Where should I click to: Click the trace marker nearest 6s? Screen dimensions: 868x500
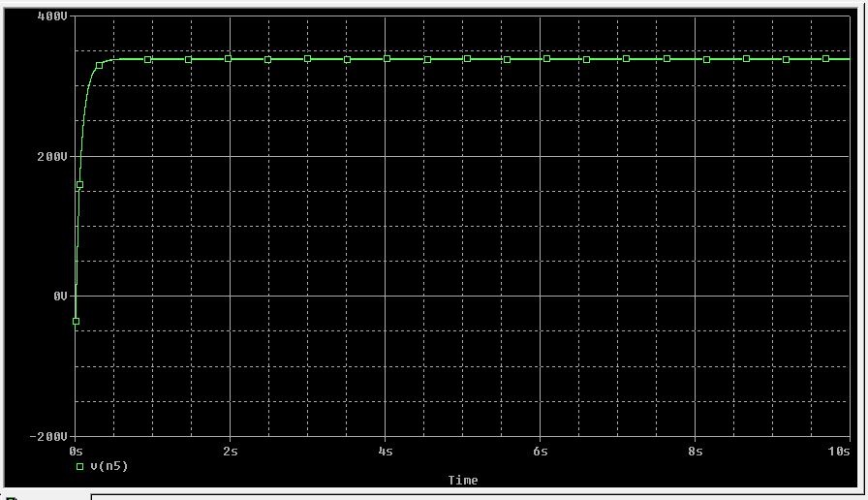[546, 59]
